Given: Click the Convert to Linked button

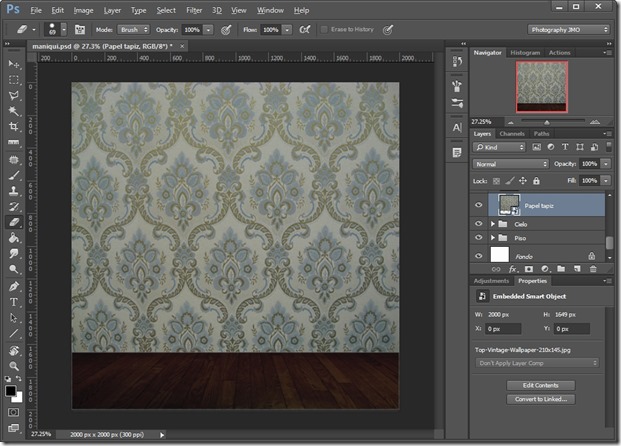Looking at the screenshot, I should tap(541, 399).
